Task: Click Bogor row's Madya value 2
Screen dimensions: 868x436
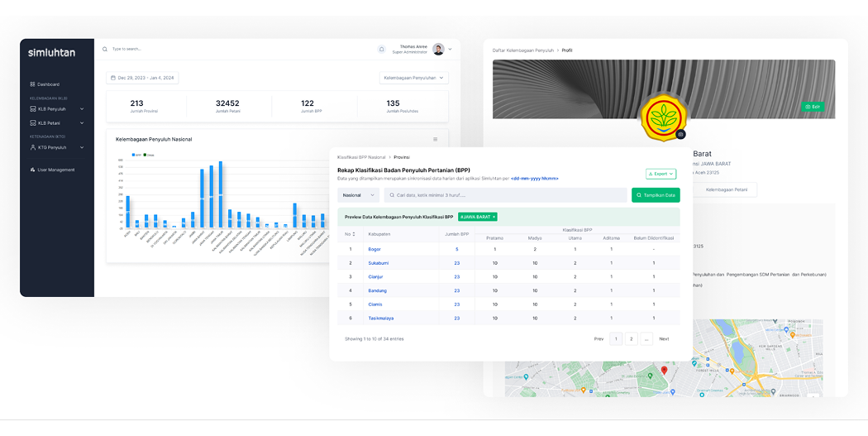Action: (x=535, y=249)
